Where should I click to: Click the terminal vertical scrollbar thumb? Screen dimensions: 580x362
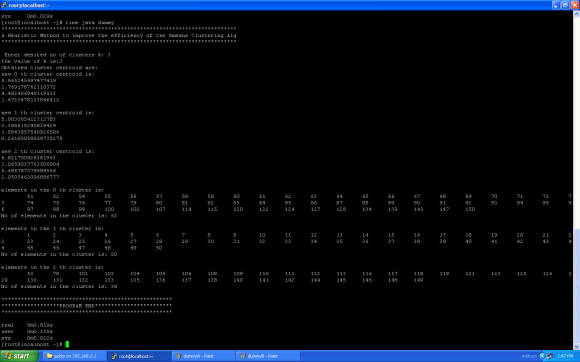pos(576,285)
